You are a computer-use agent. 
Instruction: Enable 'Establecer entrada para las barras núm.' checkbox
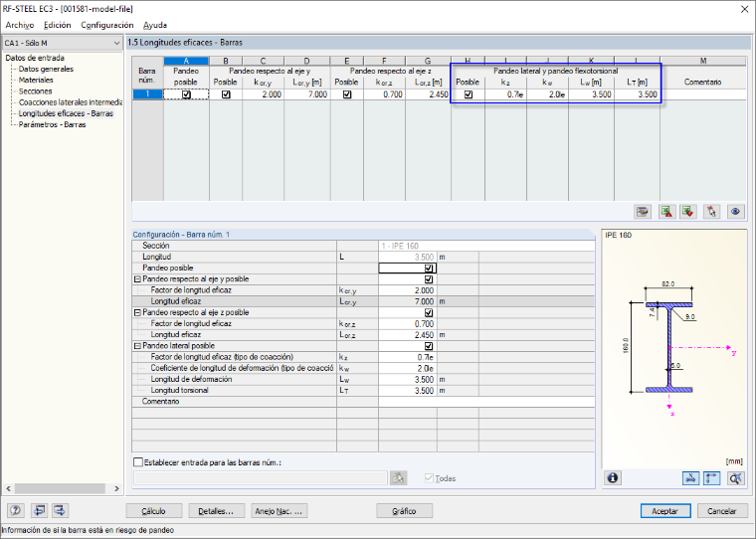[138, 462]
